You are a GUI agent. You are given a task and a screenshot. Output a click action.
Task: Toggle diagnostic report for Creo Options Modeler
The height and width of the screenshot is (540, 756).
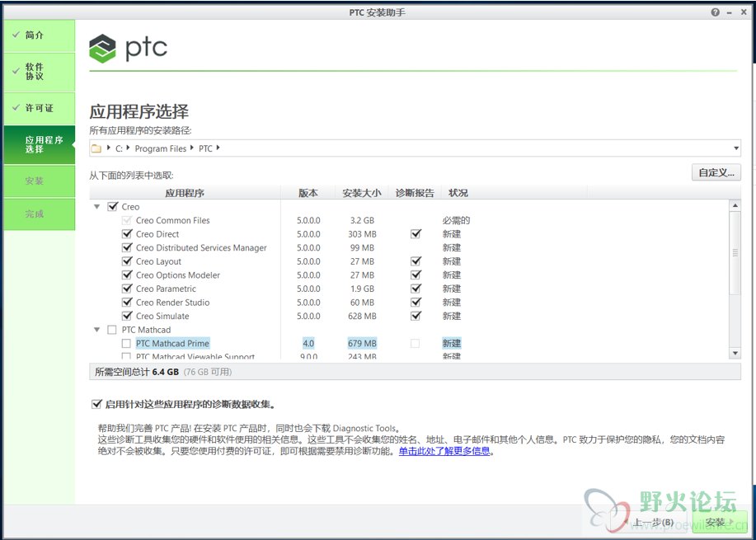[x=416, y=275]
